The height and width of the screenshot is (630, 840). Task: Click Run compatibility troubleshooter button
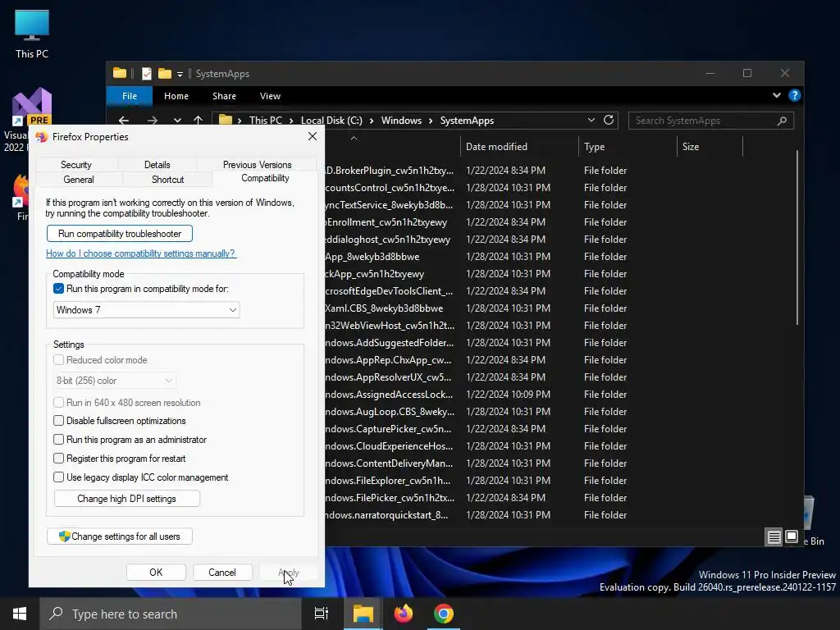point(120,234)
